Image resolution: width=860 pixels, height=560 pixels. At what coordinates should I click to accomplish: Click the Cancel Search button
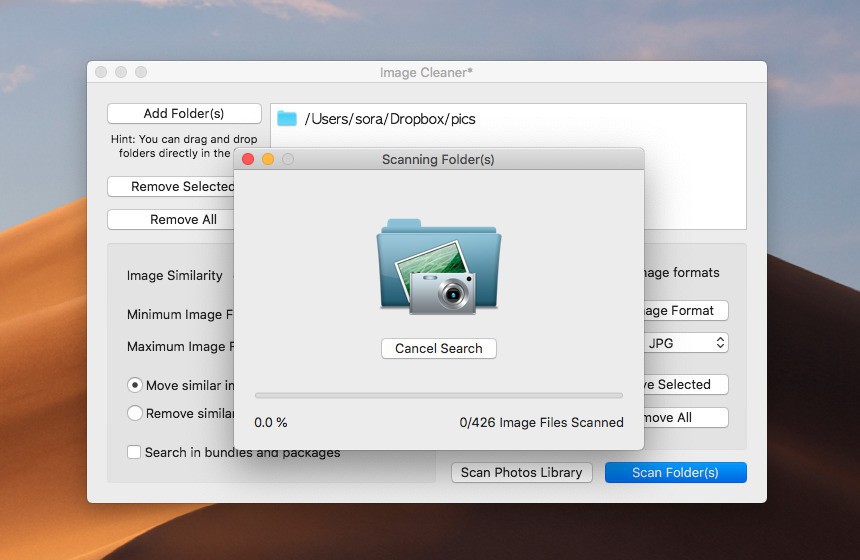pyautogui.click(x=439, y=348)
